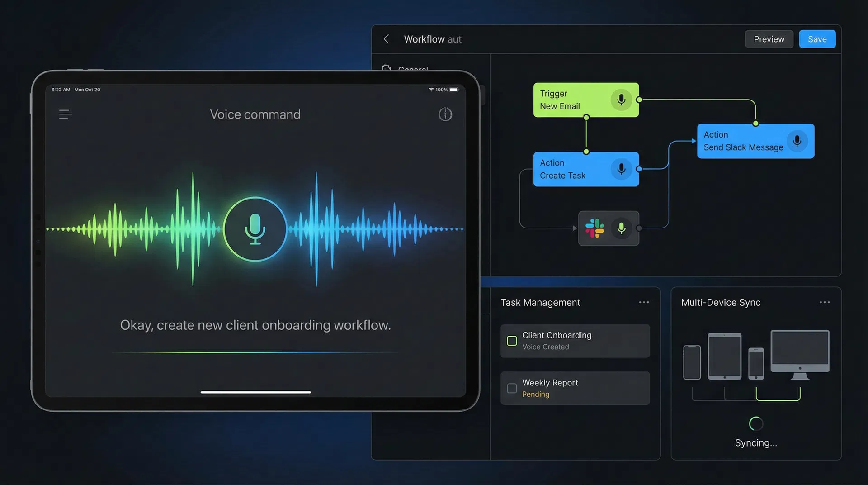Check the Client Onboarding task checkbox
Viewport: 868px width, 485px height.
511,341
